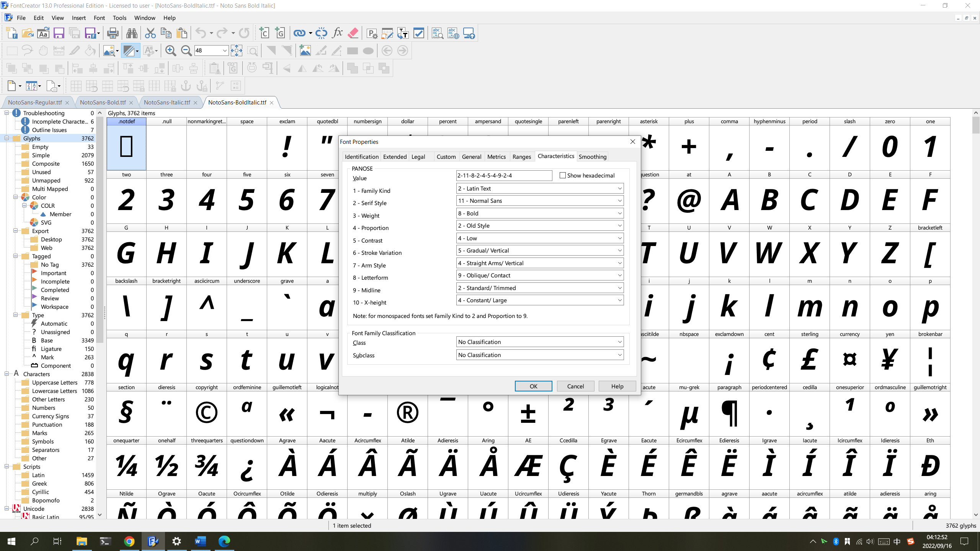Insert a new character with the +C icon
The image size is (980, 551).
264,33
